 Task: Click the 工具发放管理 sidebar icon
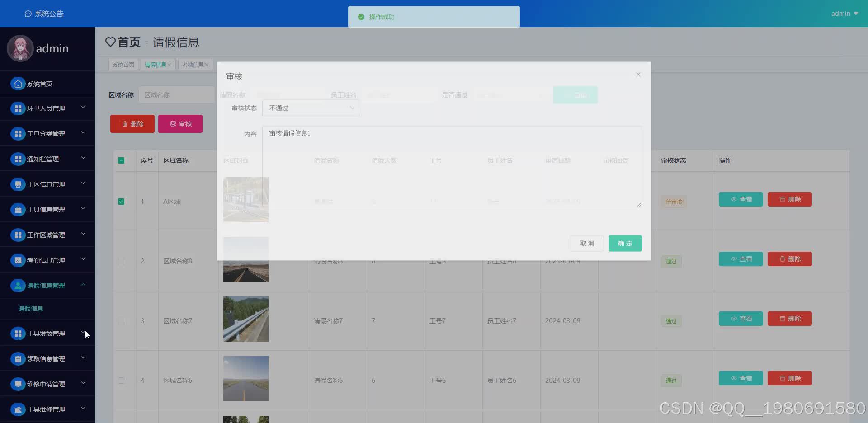tap(18, 334)
